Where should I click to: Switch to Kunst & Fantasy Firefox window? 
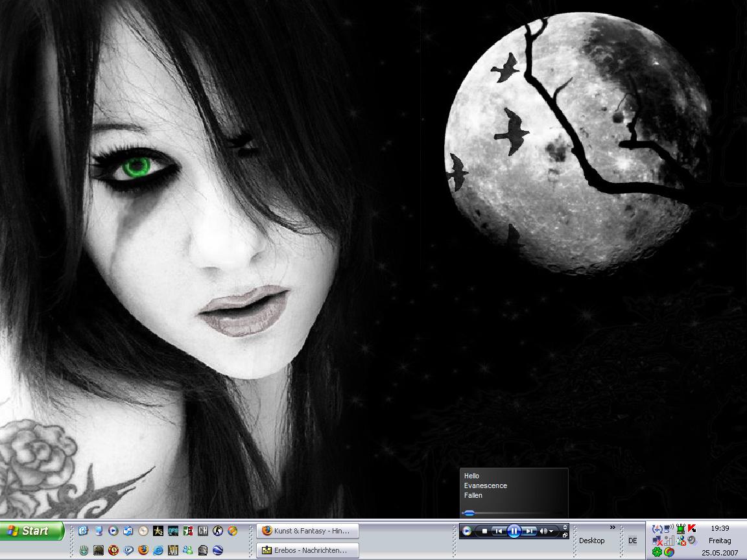(x=308, y=531)
